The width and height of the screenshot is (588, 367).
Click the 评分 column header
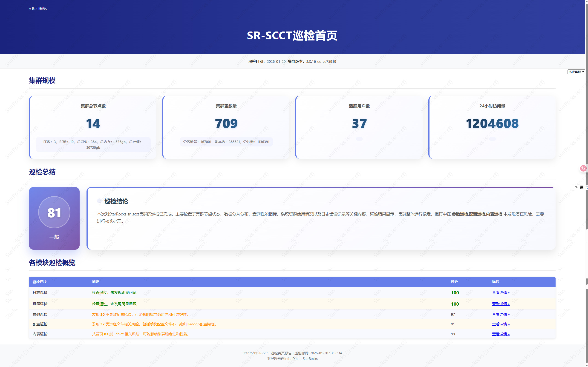[454, 281]
